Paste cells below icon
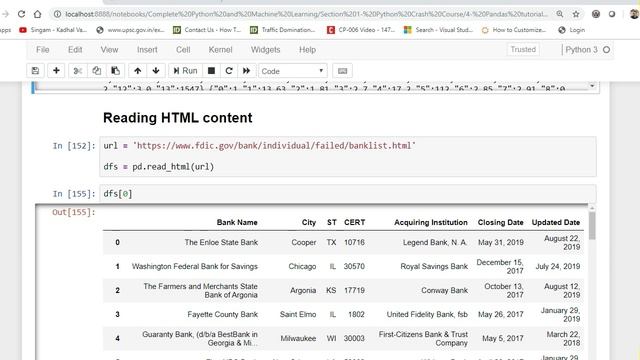This screenshot has width=640, height=360. click(116, 71)
